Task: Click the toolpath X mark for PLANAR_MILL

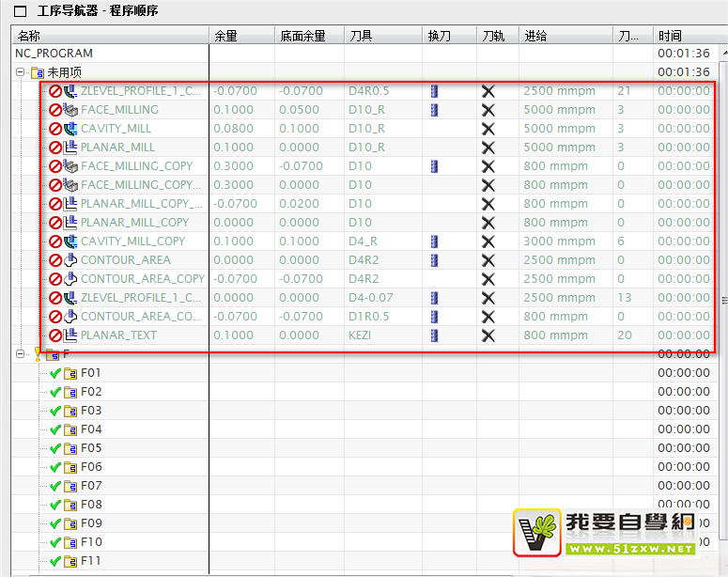Action: tap(488, 148)
